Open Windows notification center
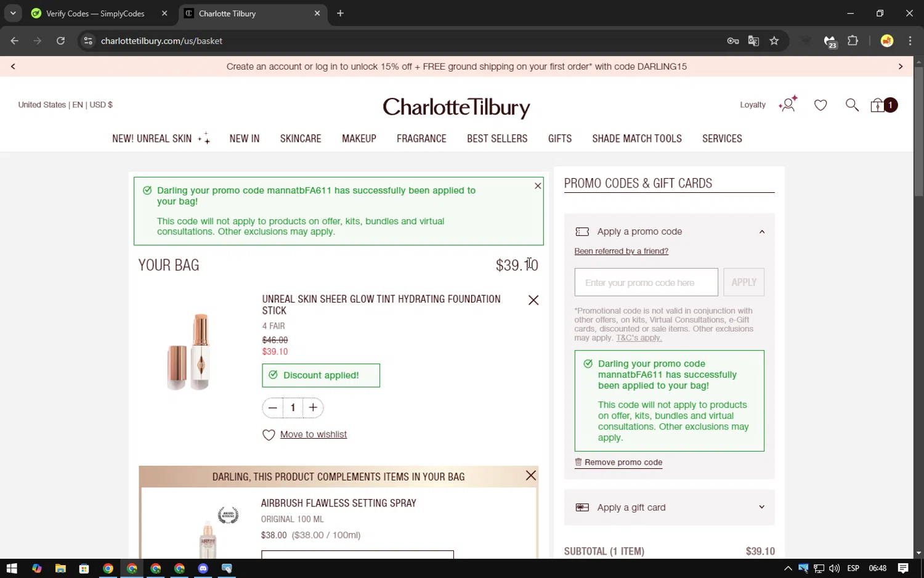The height and width of the screenshot is (578, 924). 903,568
